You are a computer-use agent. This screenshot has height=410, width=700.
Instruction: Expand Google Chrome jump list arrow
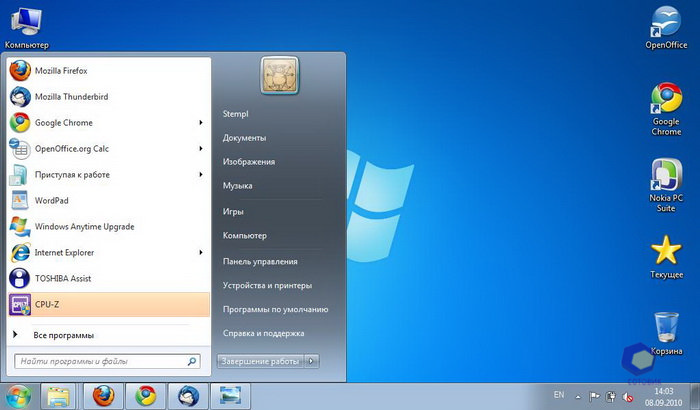click(x=201, y=123)
